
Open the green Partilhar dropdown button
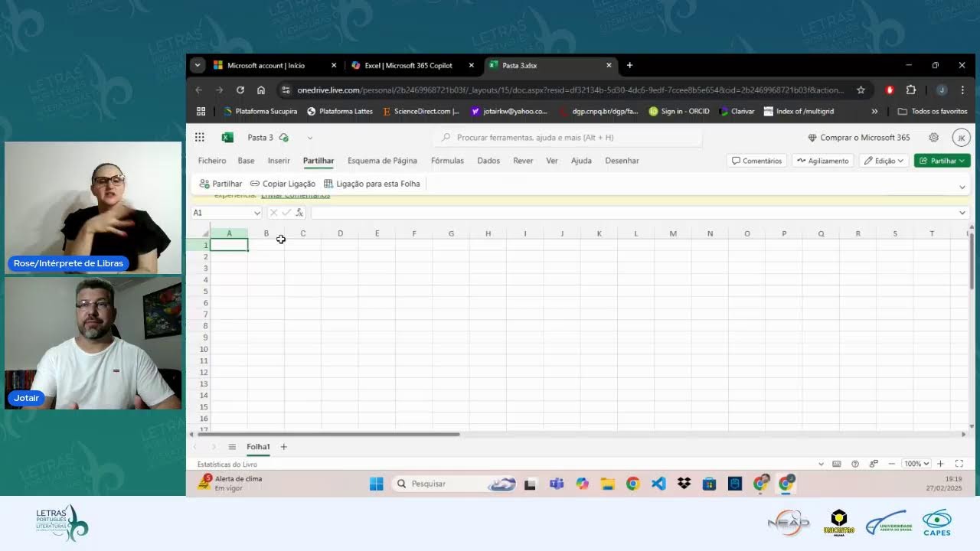point(942,161)
